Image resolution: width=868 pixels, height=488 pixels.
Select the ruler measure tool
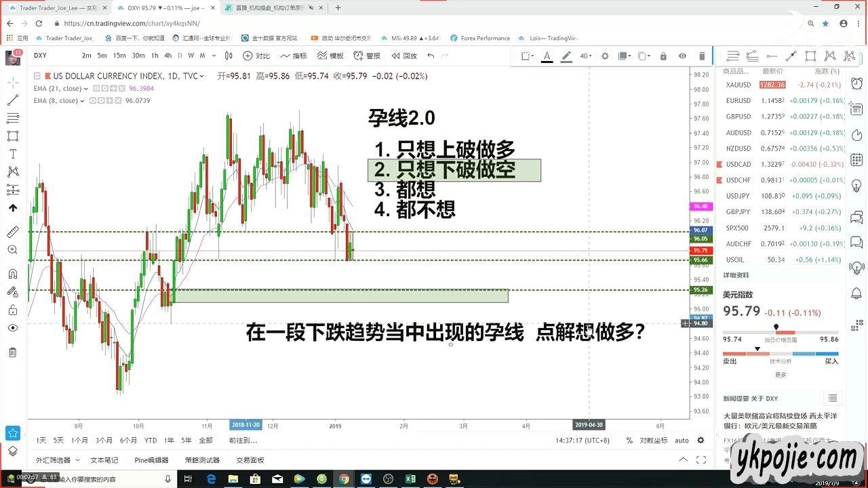click(x=13, y=232)
